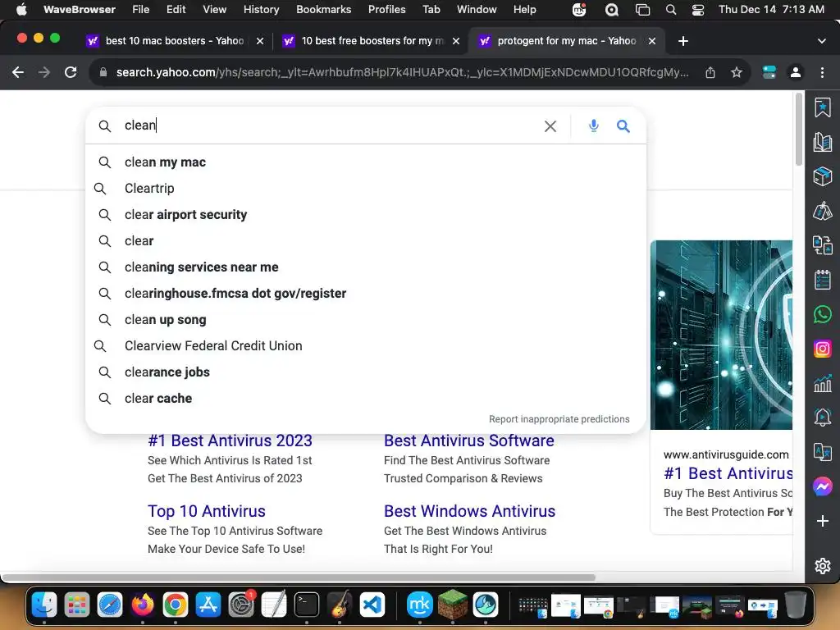This screenshot has height=630, width=840.
Task: Click 'Report inappropriate predictions' link
Action: [x=559, y=419]
